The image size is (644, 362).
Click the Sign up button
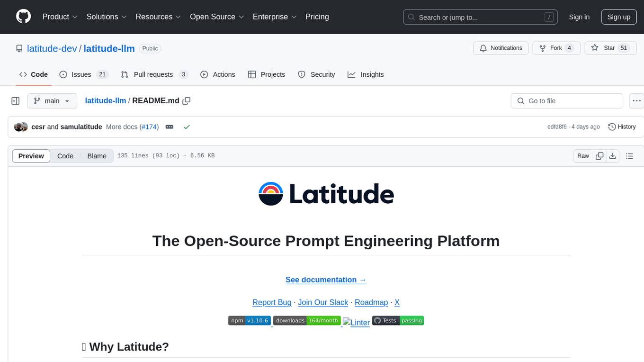click(x=619, y=17)
